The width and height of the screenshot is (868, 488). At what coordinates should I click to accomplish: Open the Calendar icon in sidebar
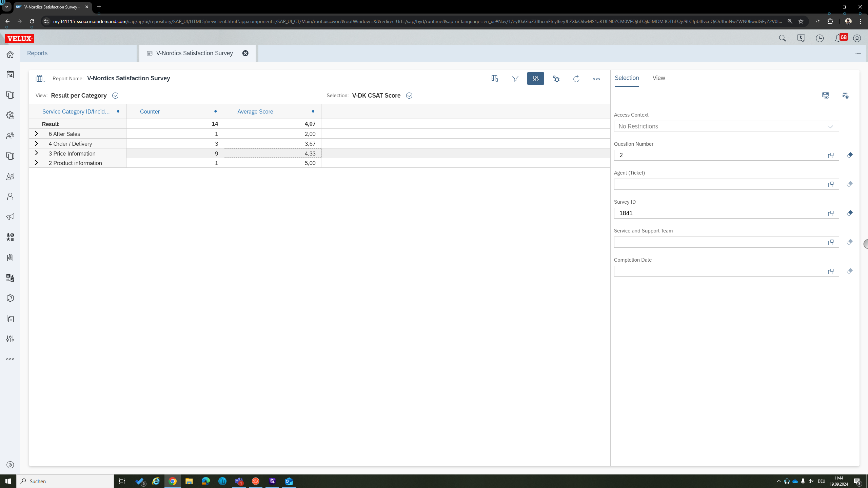click(x=10, y=75)
